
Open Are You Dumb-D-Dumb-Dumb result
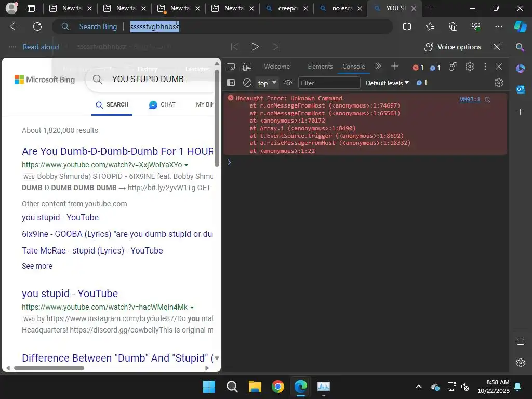click(x=118, y=151)
